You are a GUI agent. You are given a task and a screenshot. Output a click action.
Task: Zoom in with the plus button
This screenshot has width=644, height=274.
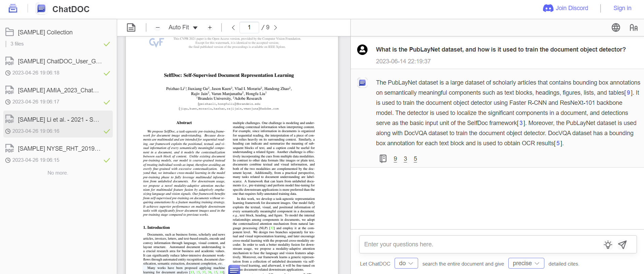(210, 28)
